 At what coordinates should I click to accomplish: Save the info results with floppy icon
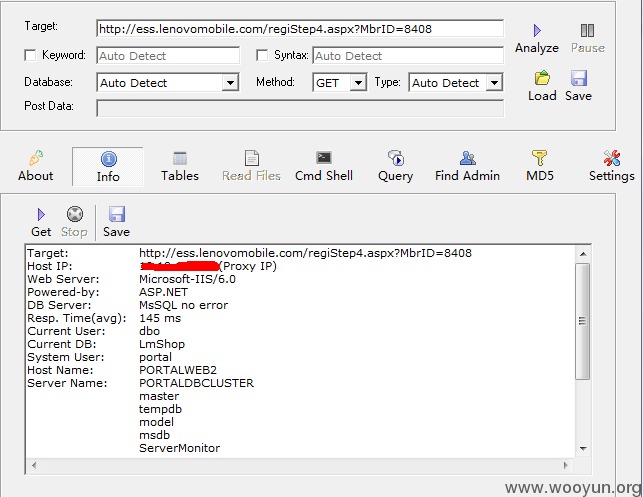click(x=117, y=214)
